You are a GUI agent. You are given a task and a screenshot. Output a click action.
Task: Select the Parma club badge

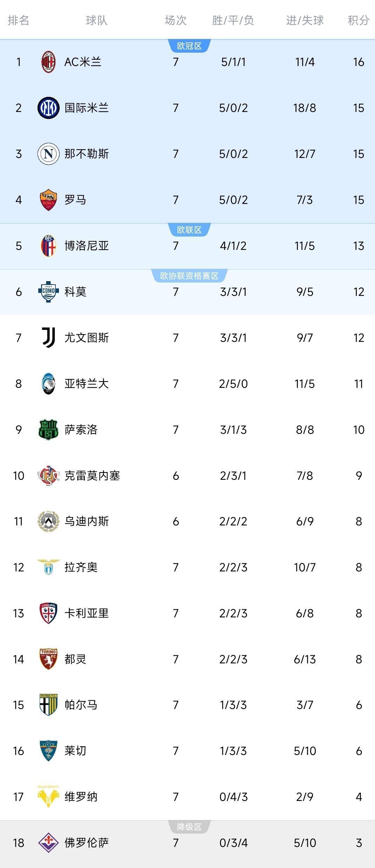click(48, 705)
